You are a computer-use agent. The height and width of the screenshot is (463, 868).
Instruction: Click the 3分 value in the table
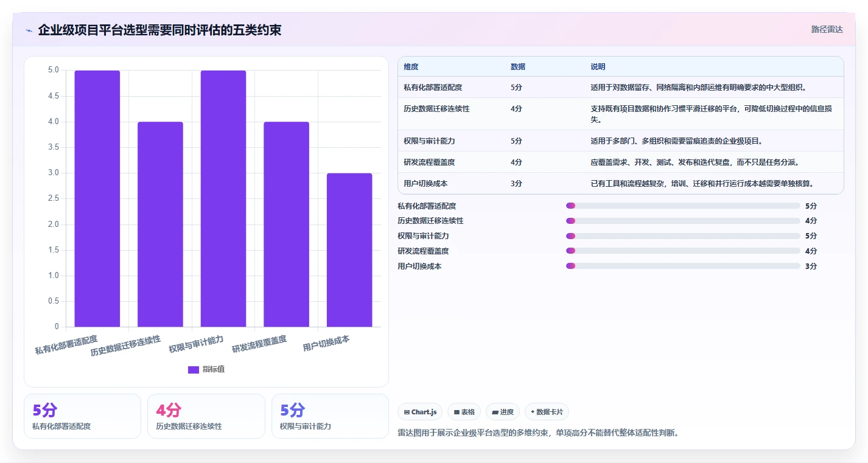tap(516, 184)
